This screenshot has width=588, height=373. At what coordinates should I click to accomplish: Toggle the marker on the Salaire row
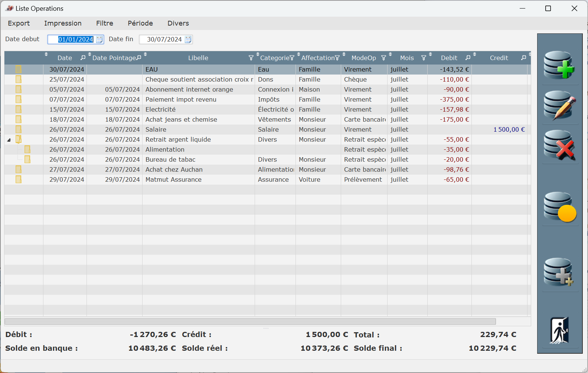(18, 129)
